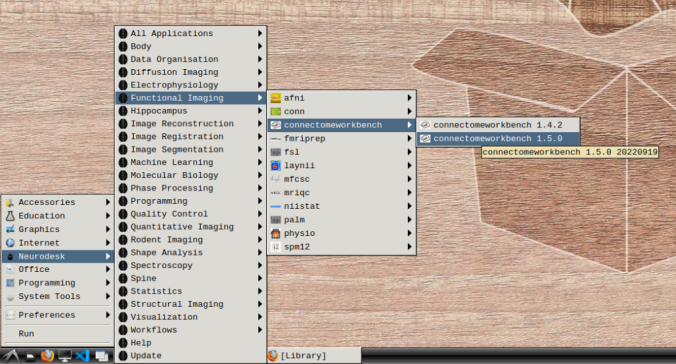Expand the Workflows submenu arrow

[260, 330]
